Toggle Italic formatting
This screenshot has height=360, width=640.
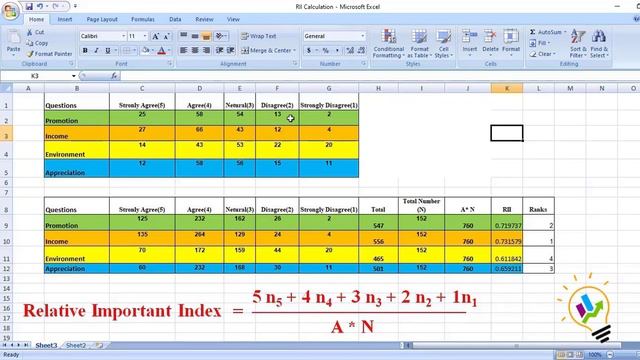coord(96,50)
